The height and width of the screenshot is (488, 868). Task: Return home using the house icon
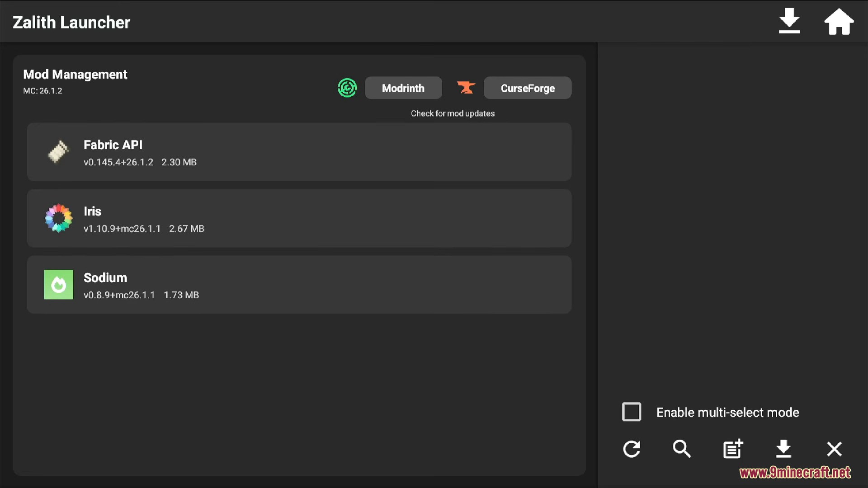coord(840,21)
